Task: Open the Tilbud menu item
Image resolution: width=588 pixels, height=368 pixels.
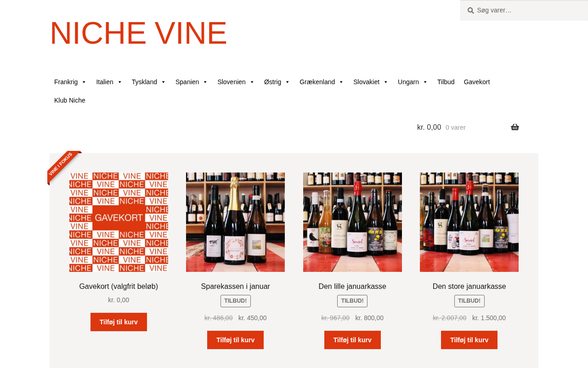Action: pos(446,82)
